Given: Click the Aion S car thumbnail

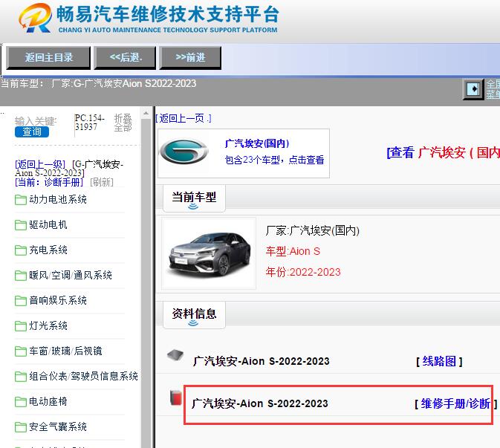Looking at the screenshot, I should (209, 253).
